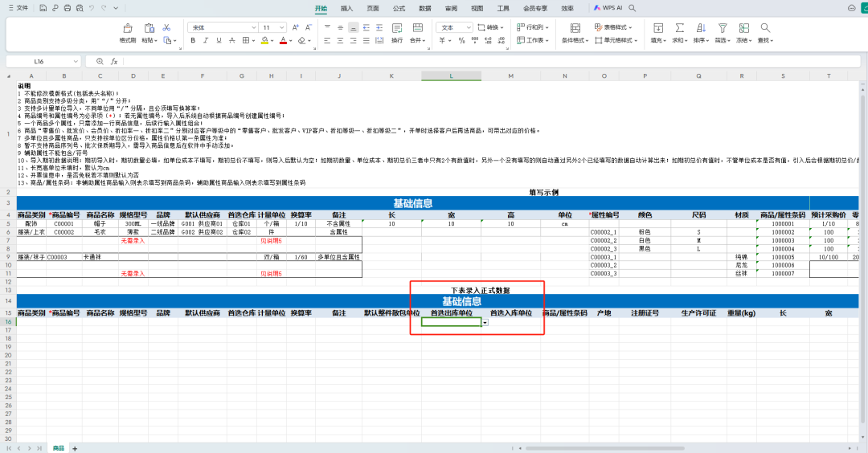Click the horizontal scrollbar at bottom
Image resolution: width=868 pixels, height=453 pixels.
coord(605,448)
